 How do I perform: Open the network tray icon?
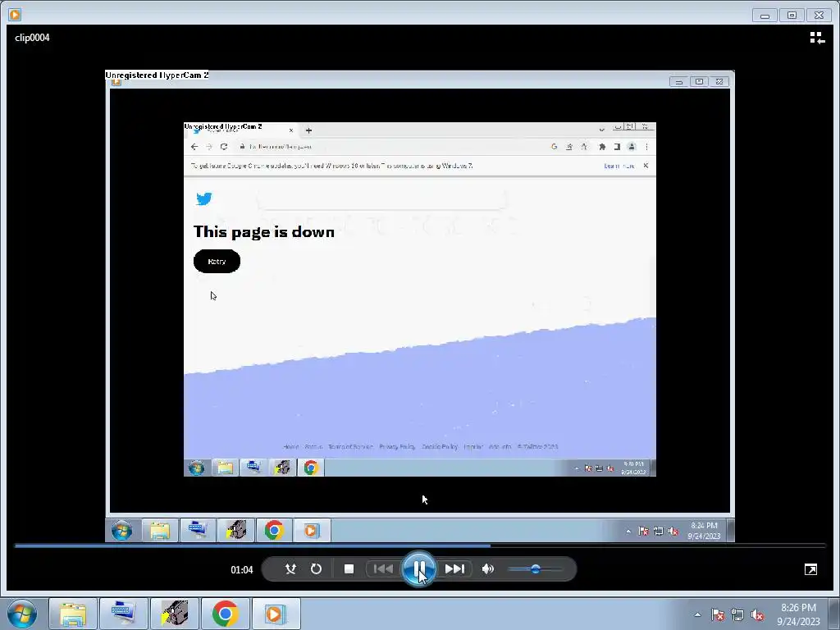pyautogui.click(x=737, y=614)
